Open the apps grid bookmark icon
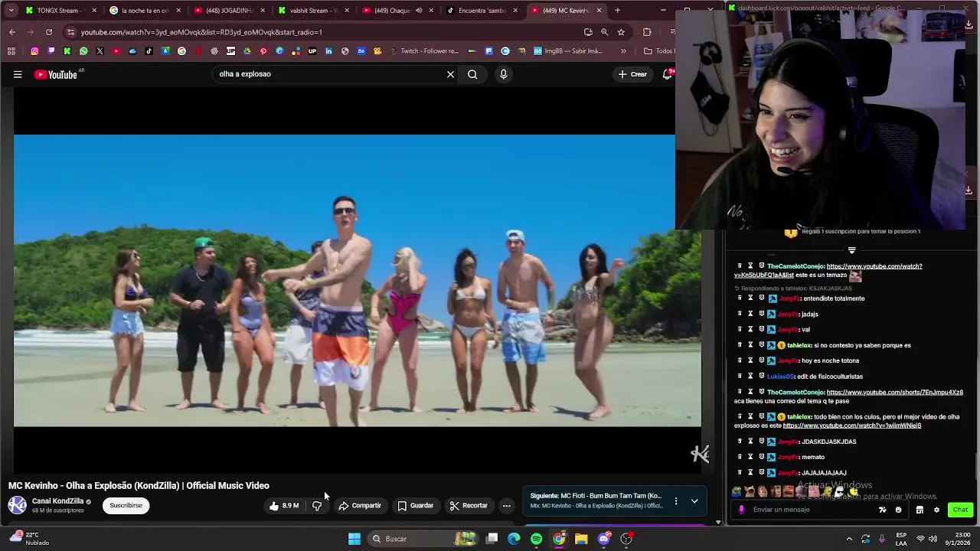980x551 pixels. point(11,51)
